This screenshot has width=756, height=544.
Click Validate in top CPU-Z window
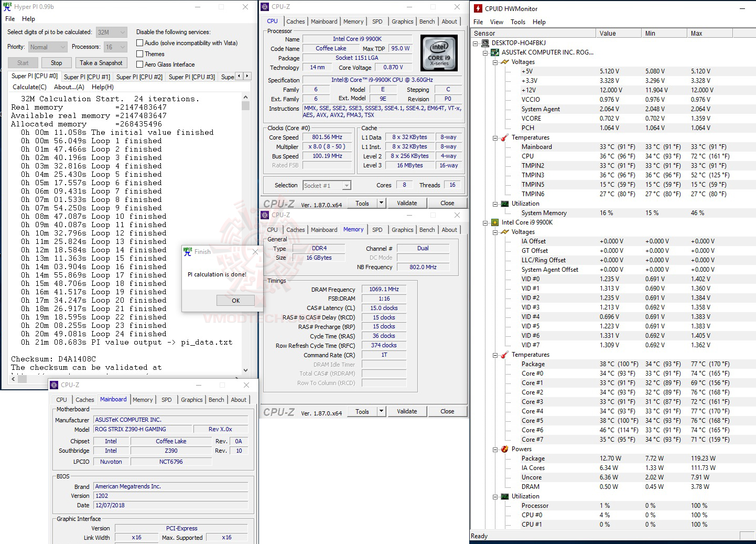point(407,203)
